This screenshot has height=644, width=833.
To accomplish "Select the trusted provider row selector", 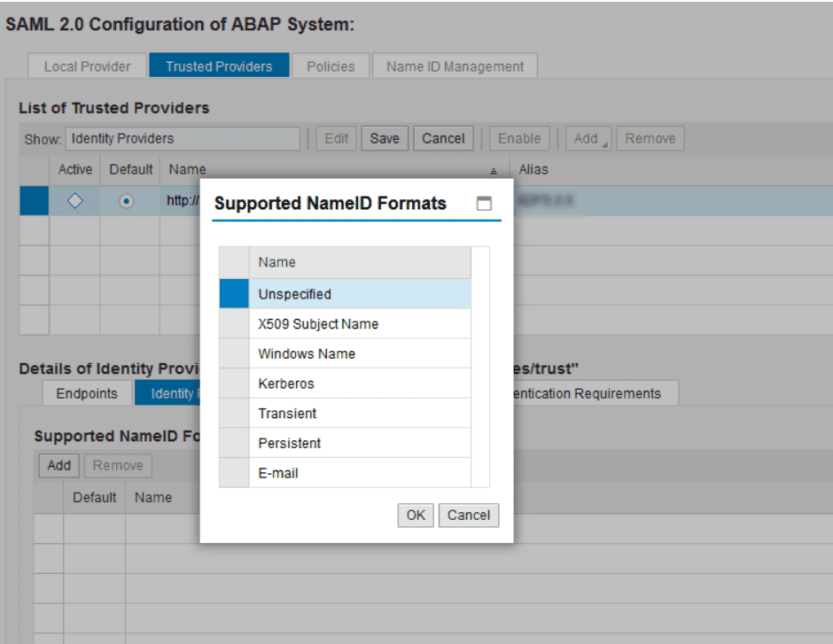I will click(x=34, y=201).
